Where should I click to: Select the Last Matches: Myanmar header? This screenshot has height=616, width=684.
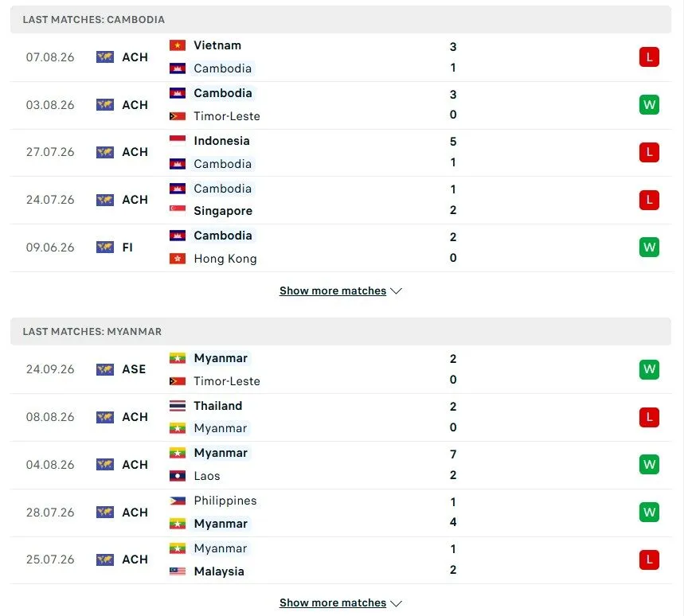(341, 331)
